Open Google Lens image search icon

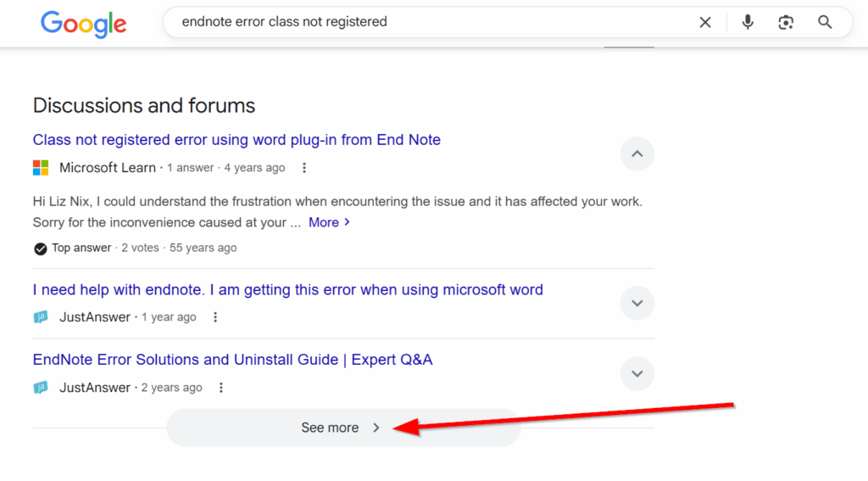pyautogui.click(x=786, y=22)
